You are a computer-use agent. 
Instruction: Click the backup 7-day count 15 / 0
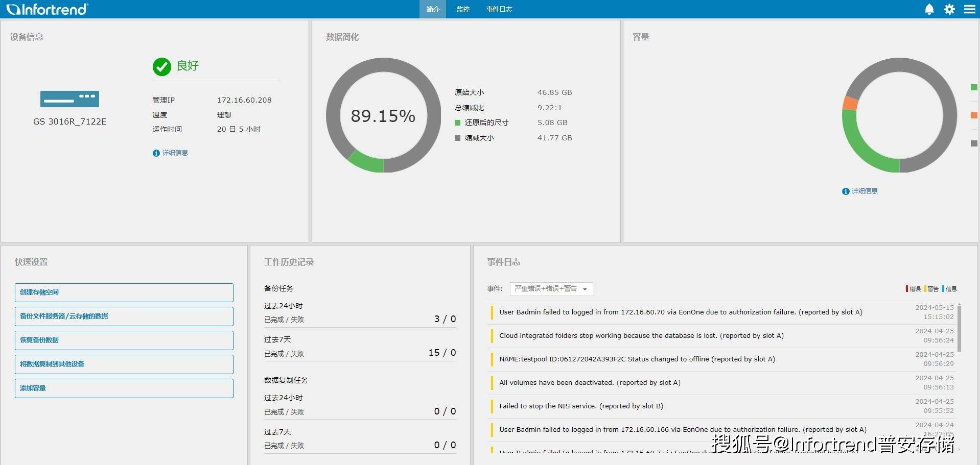tap(442, 353)
